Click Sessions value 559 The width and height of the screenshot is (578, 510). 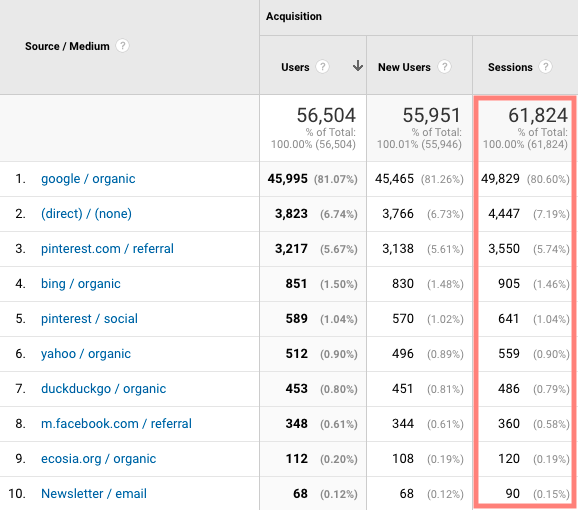coord(509,354)
